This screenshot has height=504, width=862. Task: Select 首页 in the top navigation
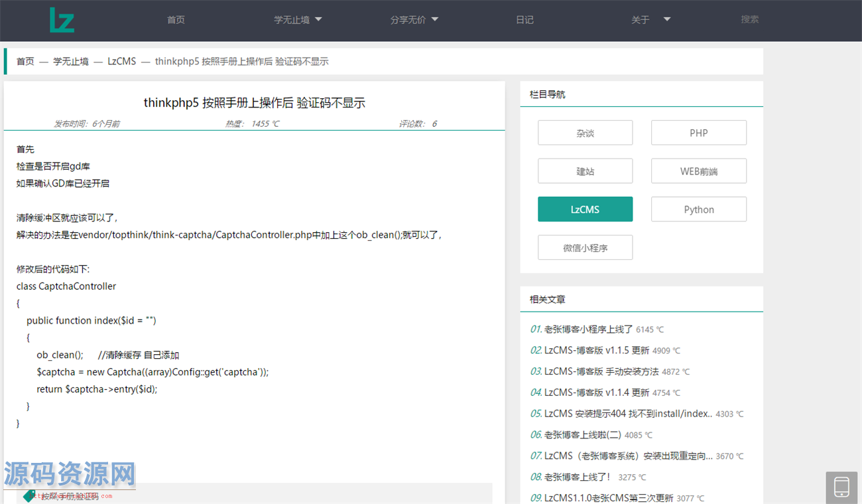(176, 20)
